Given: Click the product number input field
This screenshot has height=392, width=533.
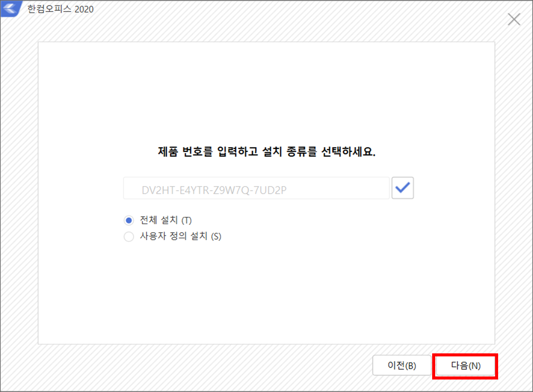Looking at the screenshot, I should pyautogui.click(x=256, y=188).
